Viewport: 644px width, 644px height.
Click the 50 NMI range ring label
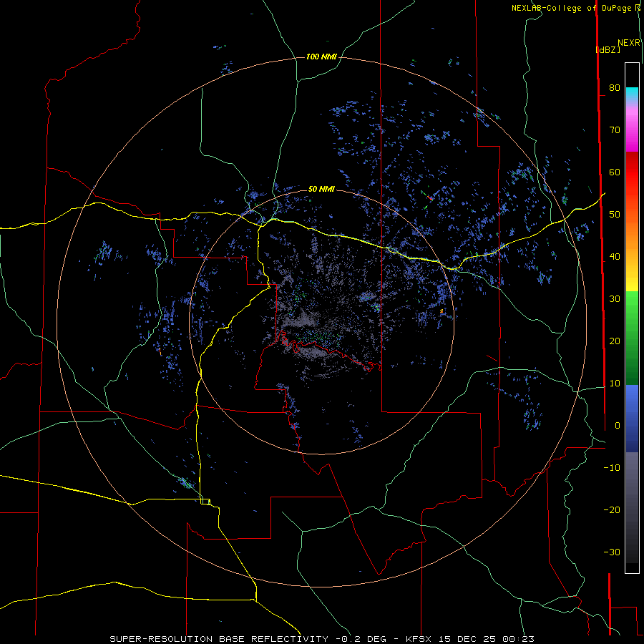[x=321, y=189]
